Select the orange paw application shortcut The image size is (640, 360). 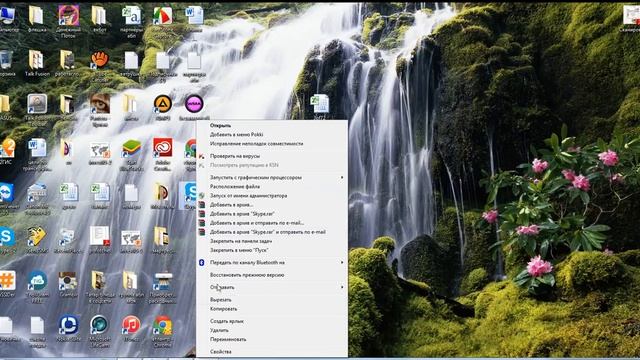pyautogui.click(x=99, y=60)
